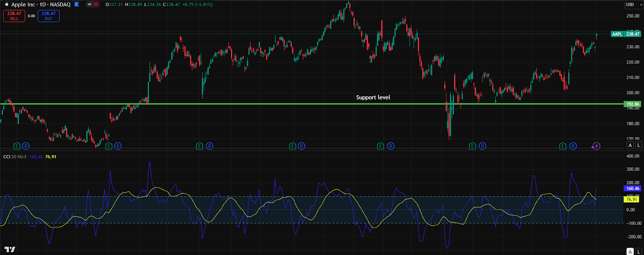
Task: Toggle log scale L on CCI pane
Action: [638, 251]
